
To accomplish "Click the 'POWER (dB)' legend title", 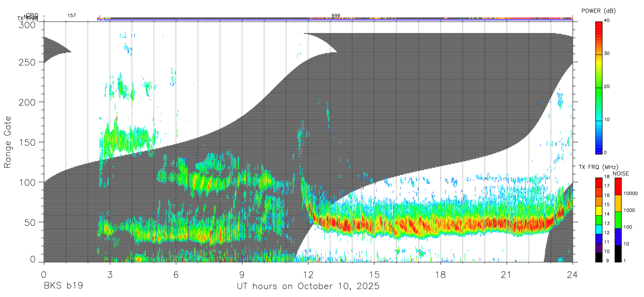I will (x=598, y=11).
